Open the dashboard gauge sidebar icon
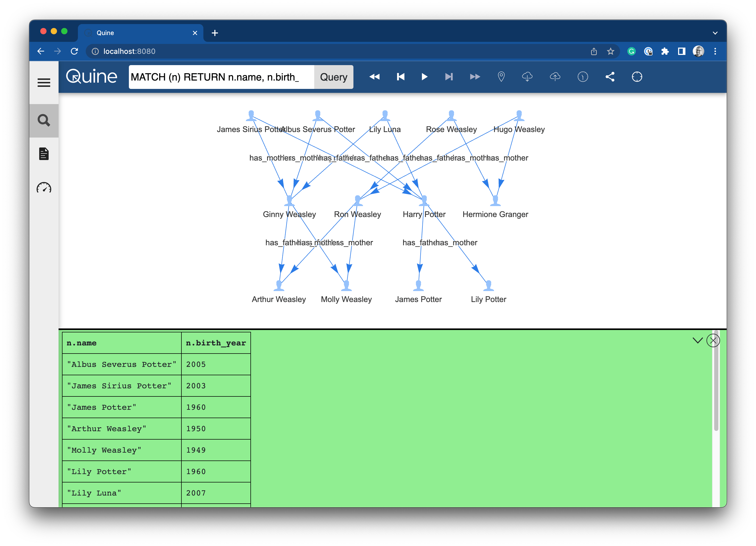This screenshot has height=546, width=756. coord(44,188)
